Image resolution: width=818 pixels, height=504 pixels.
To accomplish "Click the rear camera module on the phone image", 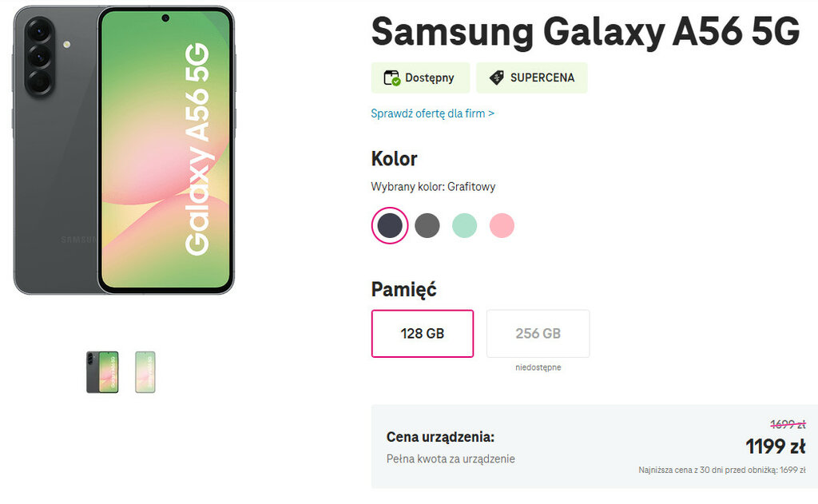I will [x=39, y=57].
